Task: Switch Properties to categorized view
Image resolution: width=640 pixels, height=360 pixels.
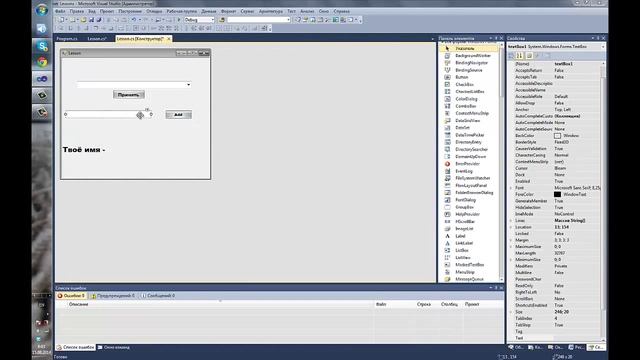Action: (x=511, y=56)
